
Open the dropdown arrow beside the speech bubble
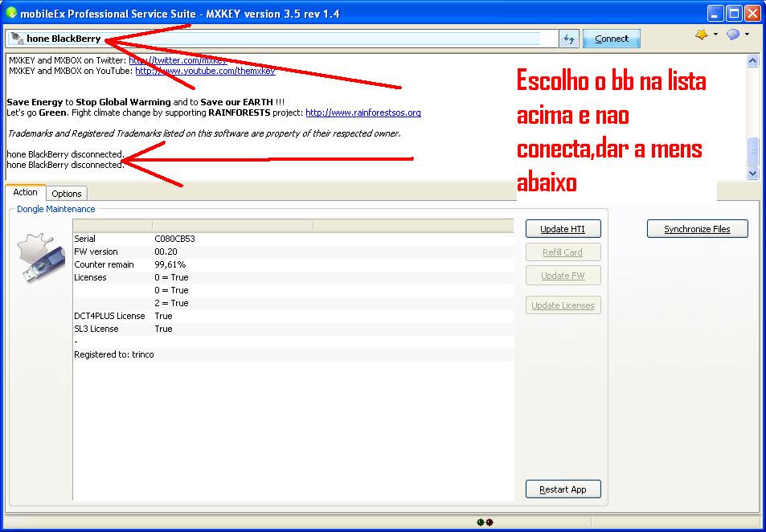747,35
